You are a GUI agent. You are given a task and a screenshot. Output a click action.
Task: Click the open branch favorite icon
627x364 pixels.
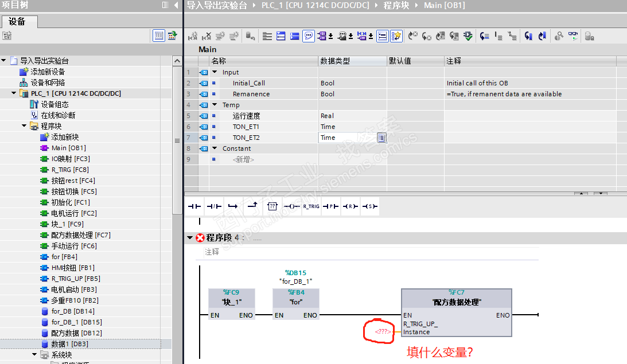(233, 206)
